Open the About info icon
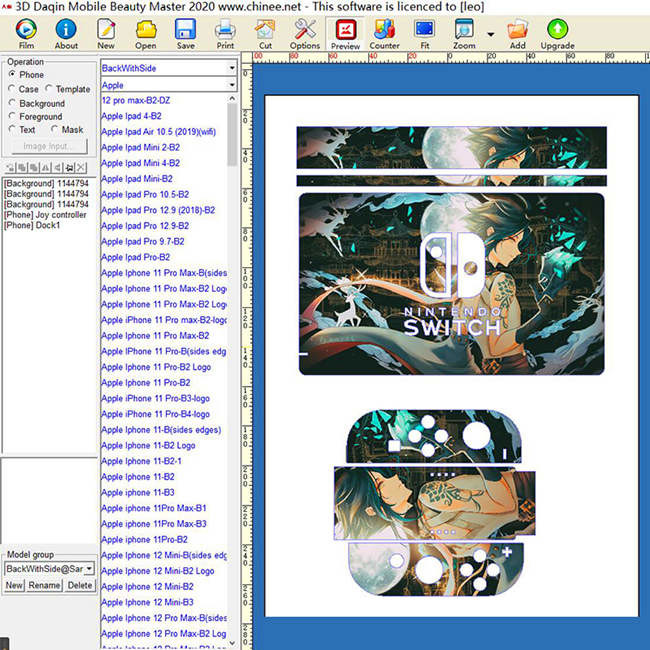 [x=66, y=34]
